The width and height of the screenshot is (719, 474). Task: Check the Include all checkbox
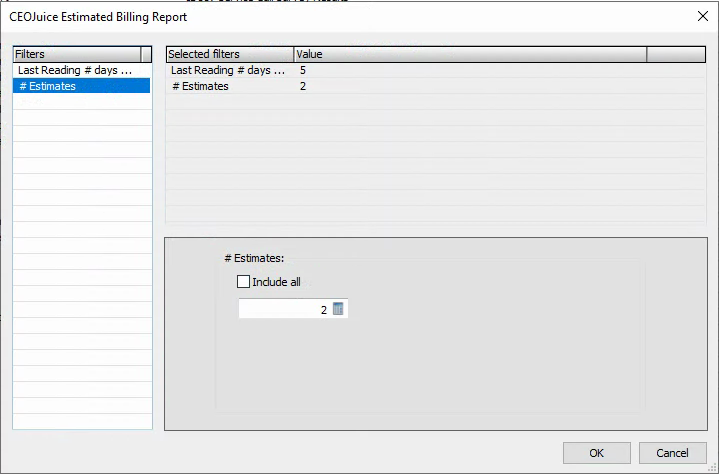pos(243,281)
